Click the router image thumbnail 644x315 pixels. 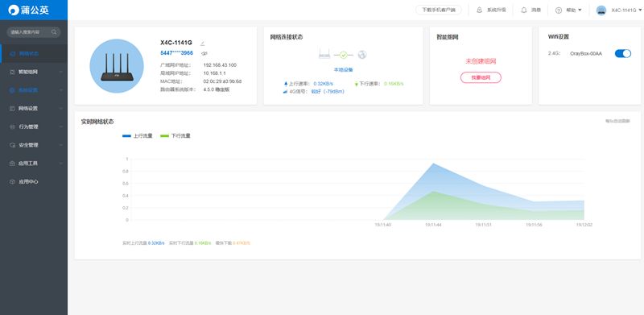pyautogui.click(x=117, y=66)
